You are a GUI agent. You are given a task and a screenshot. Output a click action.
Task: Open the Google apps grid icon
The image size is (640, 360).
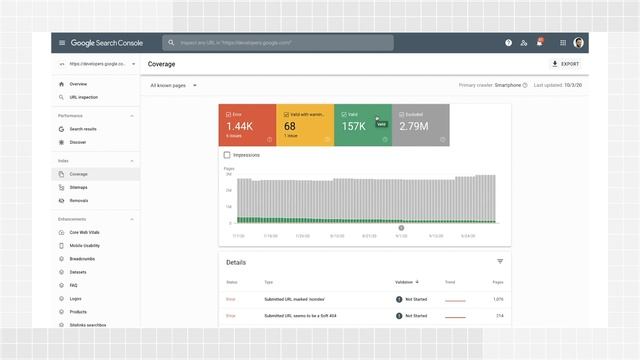(x=563, y=42)
